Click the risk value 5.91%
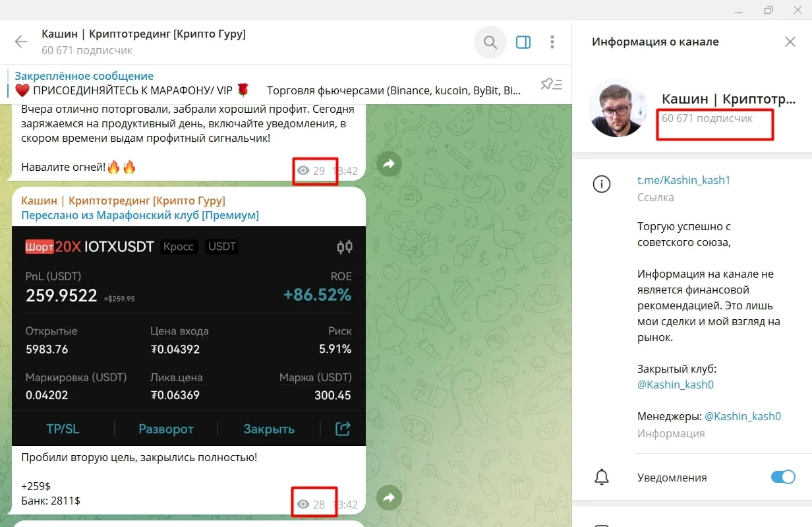The width and height of the screenshot is (812, 527). [x=335, y=349]
